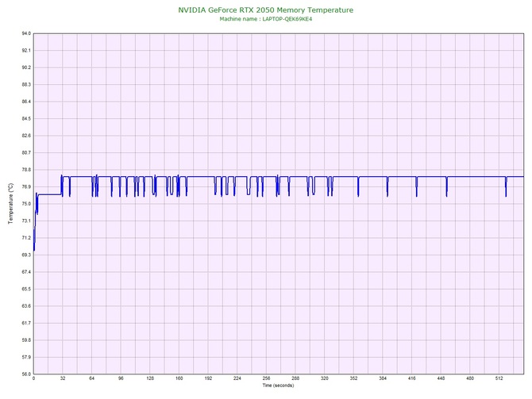Click the 61.7 y-axis value

(x=26, y=323)
